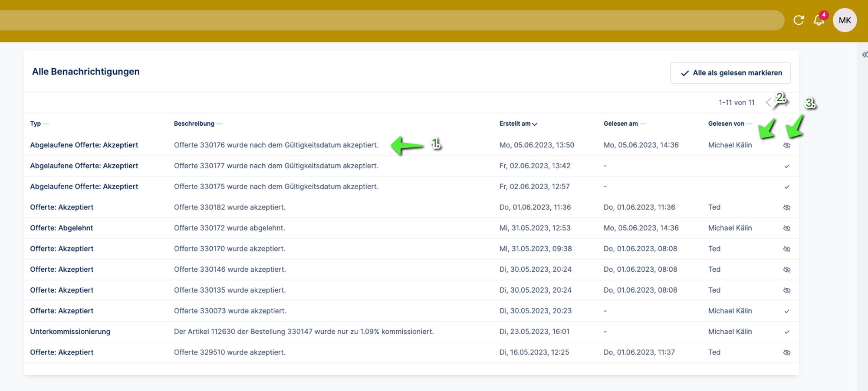Open the 'Unterkommissionierung' notification type link
Image resolution: width=868 pixels, height=391 pixels.
pyautogui.click(x=70, y=332)
